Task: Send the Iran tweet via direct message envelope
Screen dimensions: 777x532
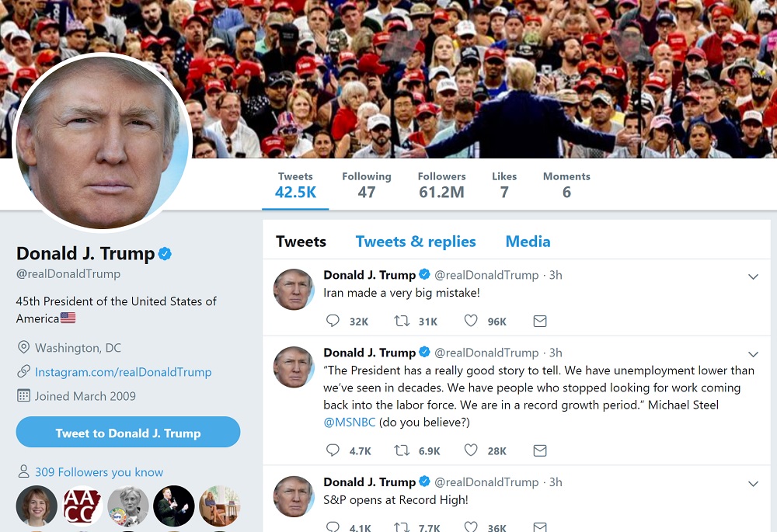Action: coord(540,322)
